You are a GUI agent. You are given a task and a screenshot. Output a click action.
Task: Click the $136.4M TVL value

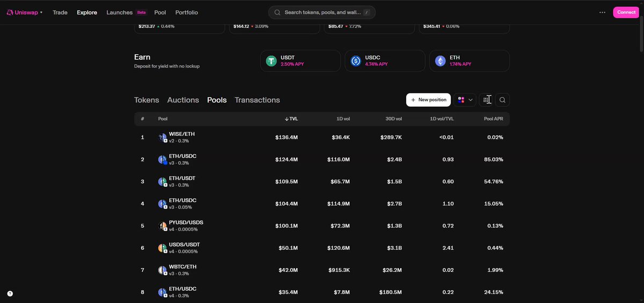coord(287,137)
